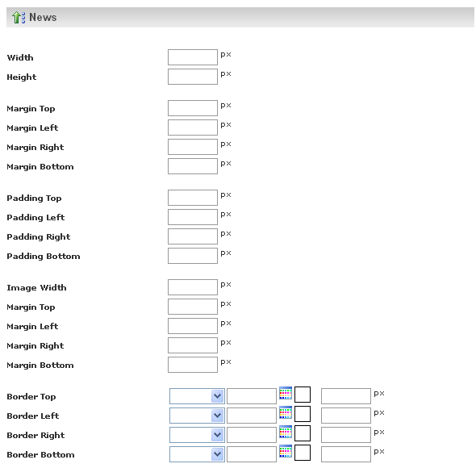Focus the Image Width input field
The height and width of the screenshot is (468, 476).
[x=193, y=287]
